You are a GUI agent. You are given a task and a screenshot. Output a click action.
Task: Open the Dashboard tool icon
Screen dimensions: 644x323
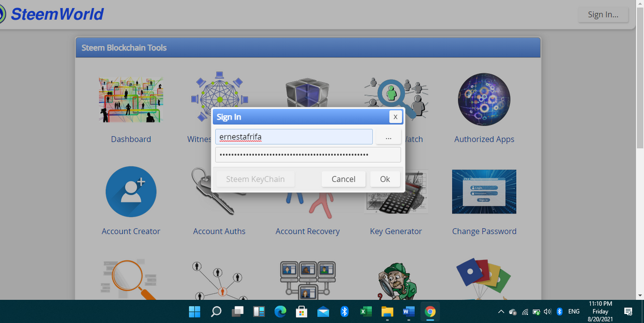[131, 99]
